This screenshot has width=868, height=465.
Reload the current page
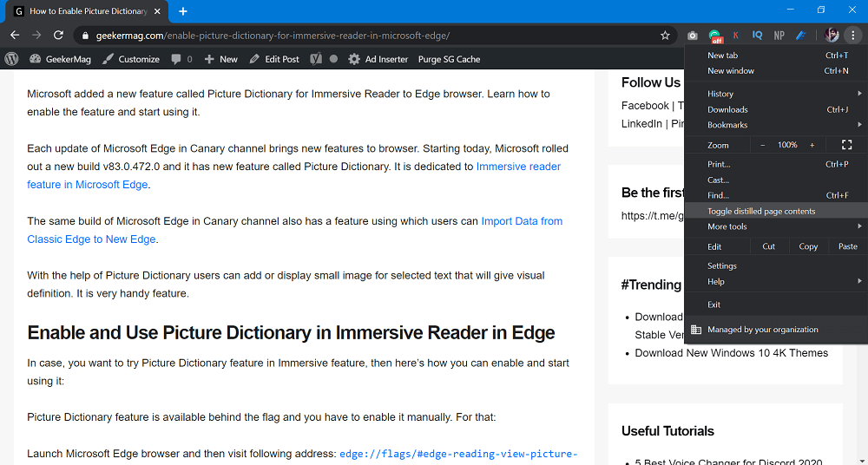(x=58, y=35)
